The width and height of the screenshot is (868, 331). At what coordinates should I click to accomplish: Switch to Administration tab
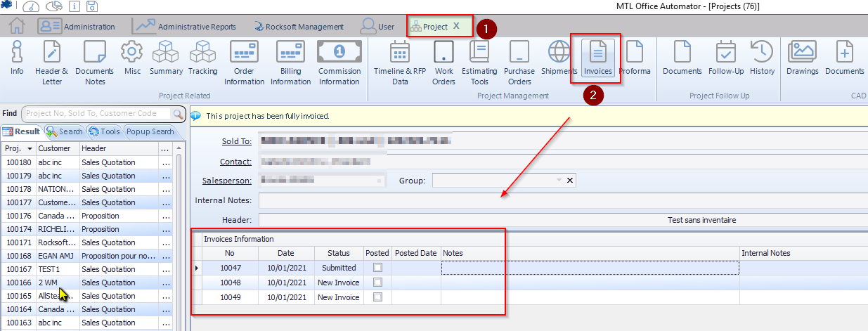77,27
